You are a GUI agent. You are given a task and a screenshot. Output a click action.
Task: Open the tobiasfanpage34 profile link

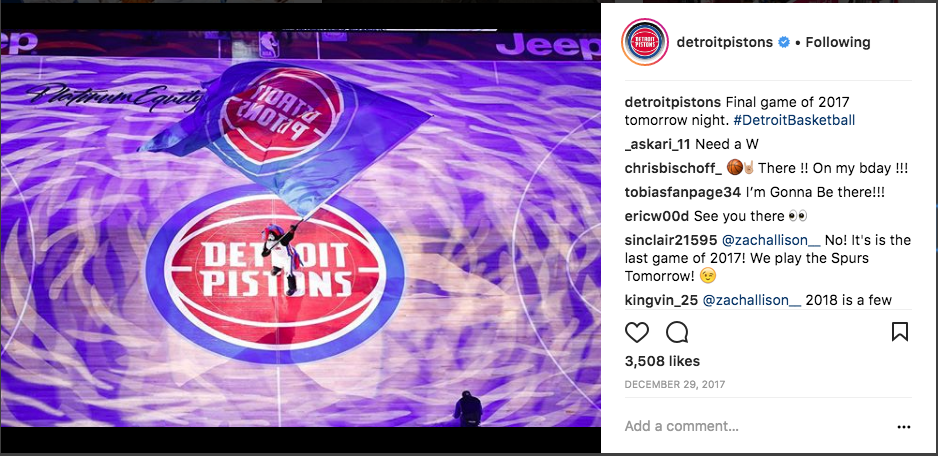(x=684, y=193)
